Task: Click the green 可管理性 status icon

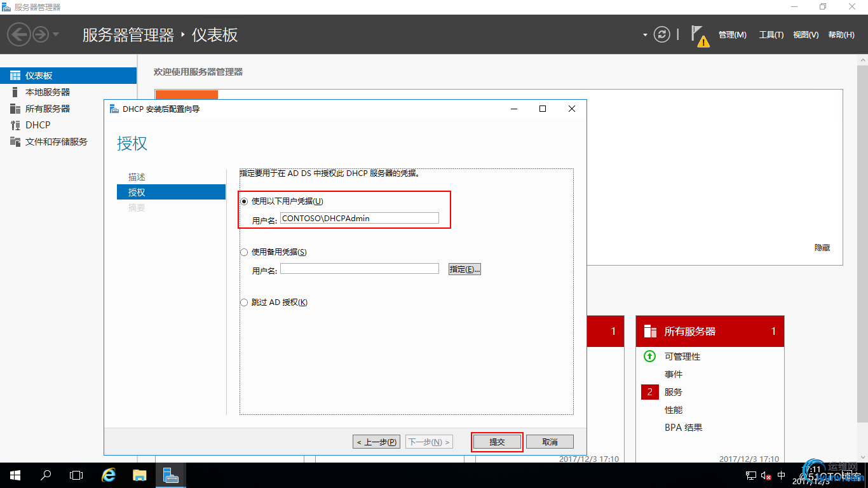Action: coord(649,356)
